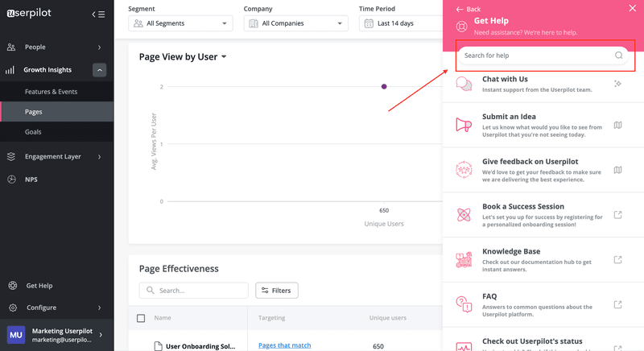Open the Last 14 days time period dropdown
Screen dimensions: 644x351
(401, 23)
